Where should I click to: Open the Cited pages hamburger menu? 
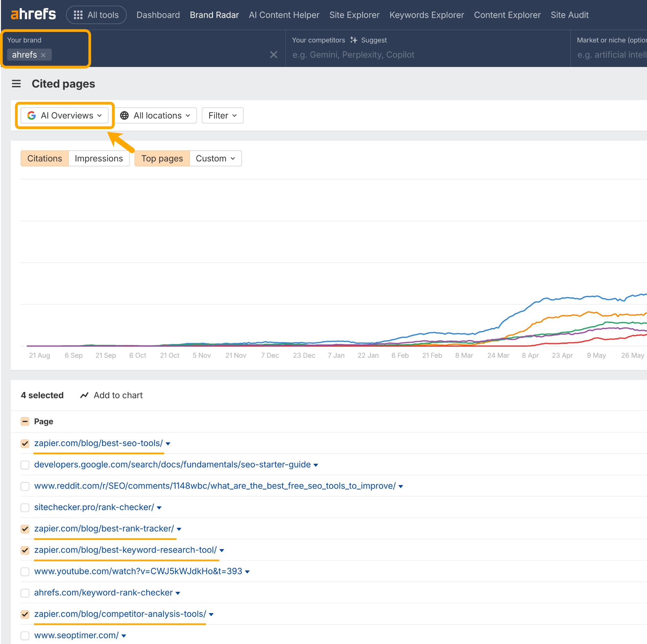pos(16,84)
